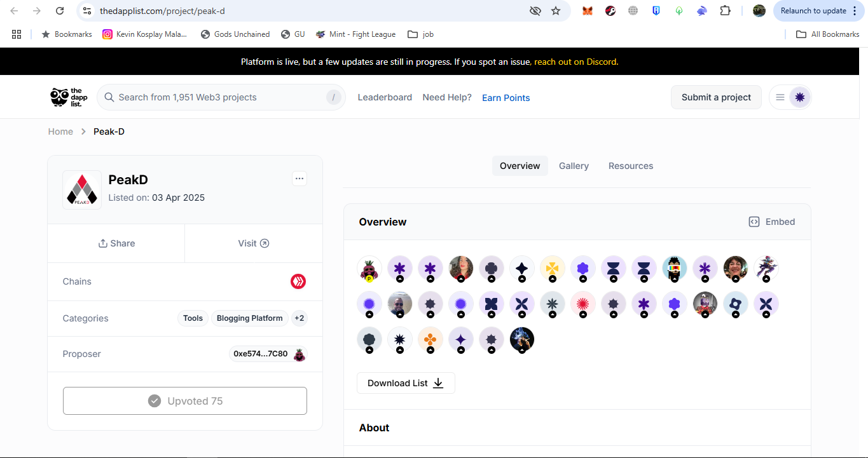Click the Tools category tag
This screenshot has height=458, width=868.
coord(193,318)
